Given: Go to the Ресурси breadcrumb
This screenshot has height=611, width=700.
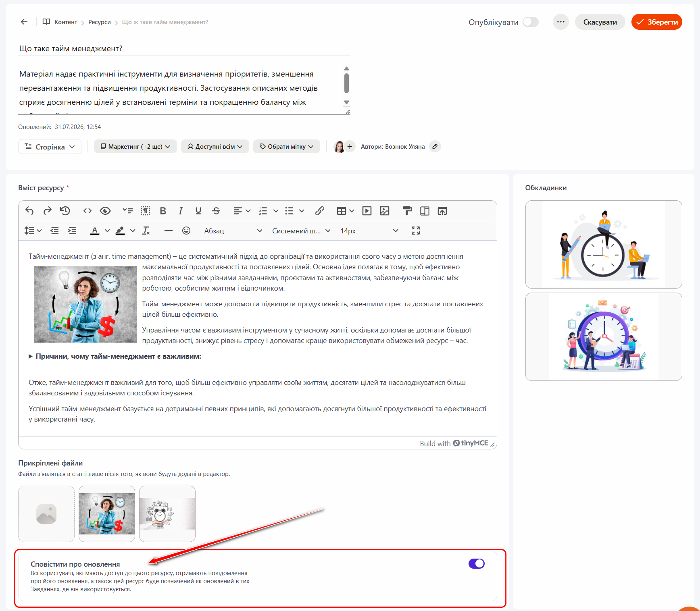Looking at the screenshot, I should (100, 22).
